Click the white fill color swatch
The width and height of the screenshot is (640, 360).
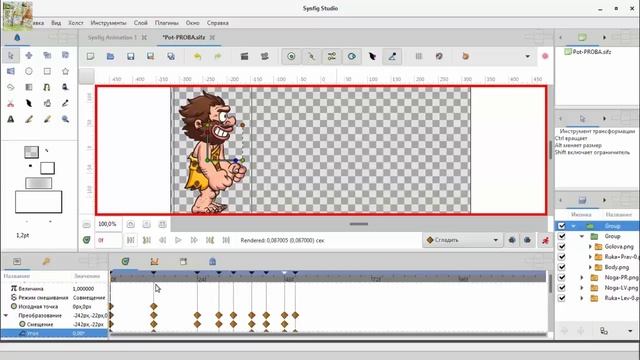[47, 168]
